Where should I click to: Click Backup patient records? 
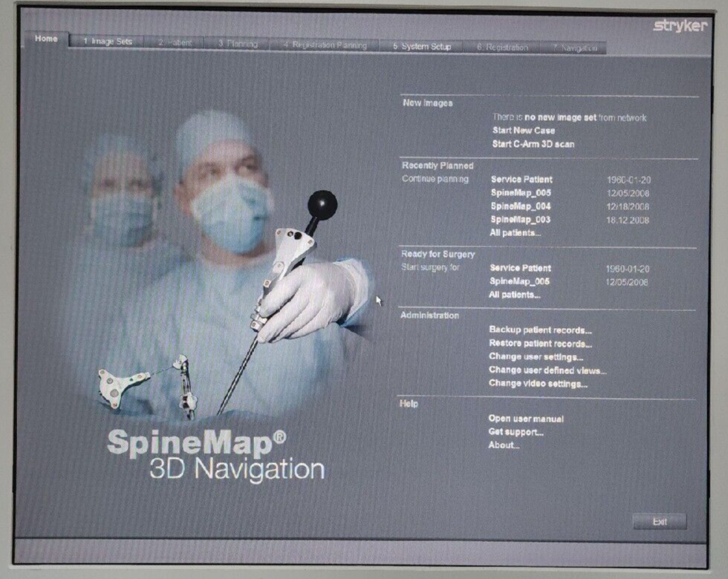click(540, 330)
